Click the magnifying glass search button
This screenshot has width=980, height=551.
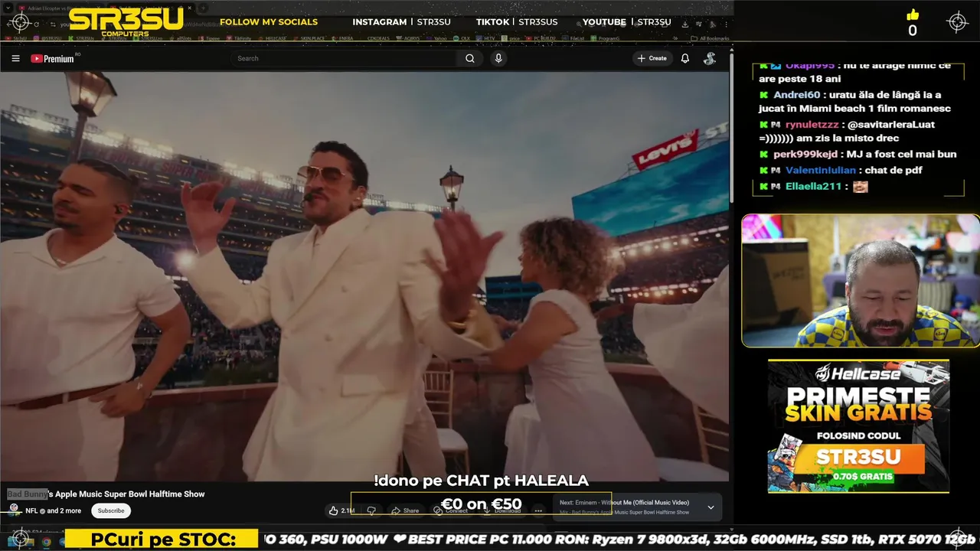point(470,58)
